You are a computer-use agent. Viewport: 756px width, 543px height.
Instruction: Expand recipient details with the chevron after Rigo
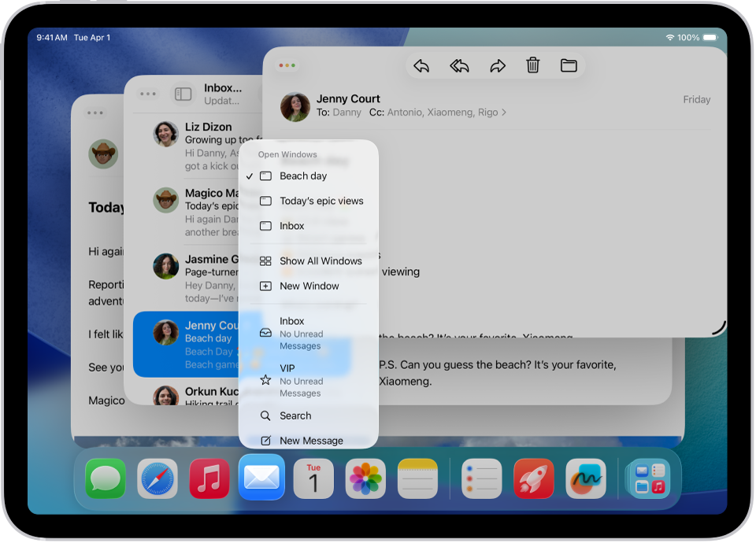click(x=505, y=113)
